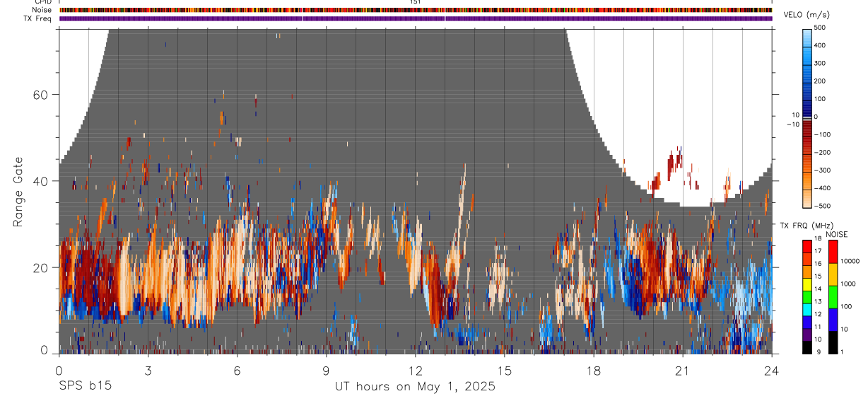Image resolution: width=868 pixels, height=401 pixels.
Task: Click the 1000 tick on NOISE legend
Action: coord(847,284)
